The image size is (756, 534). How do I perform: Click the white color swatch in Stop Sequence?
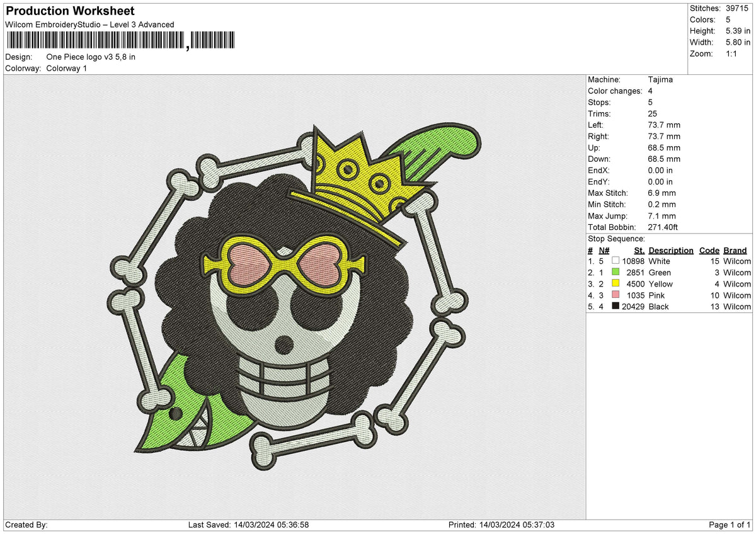click(616, 261)
